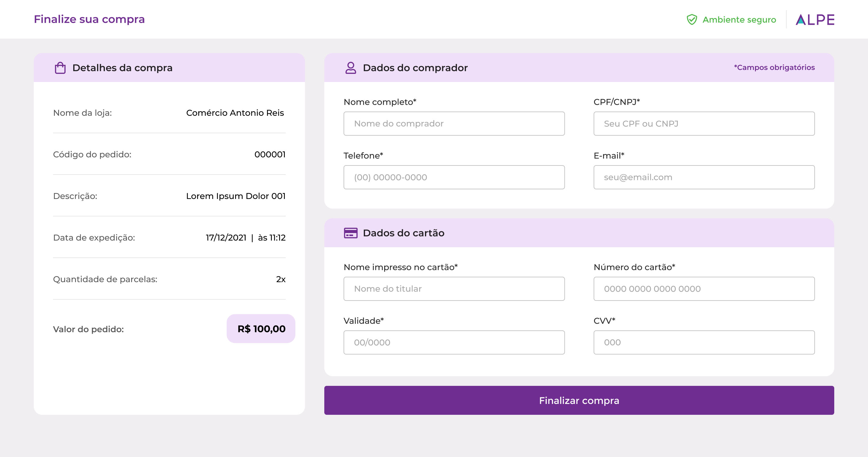This screenshot has width=868, height=457.
Task: Click the shopping bag icon in Detalhes da compra
Action: click(x=60, y=68)
